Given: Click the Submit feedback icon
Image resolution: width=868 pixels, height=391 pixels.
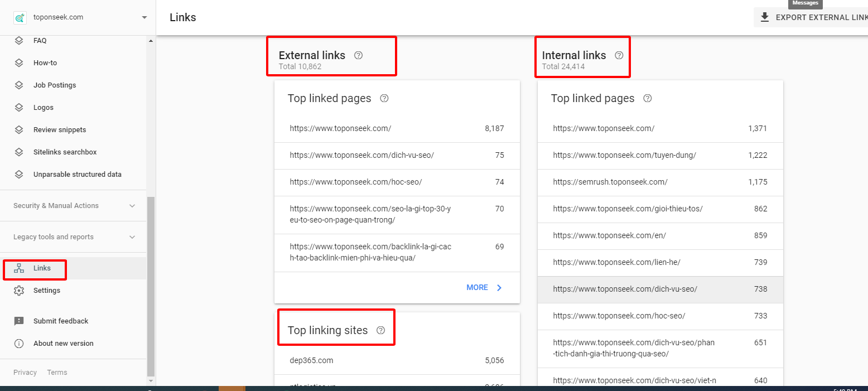Looking at the screenshot, I should coord(19,321).
